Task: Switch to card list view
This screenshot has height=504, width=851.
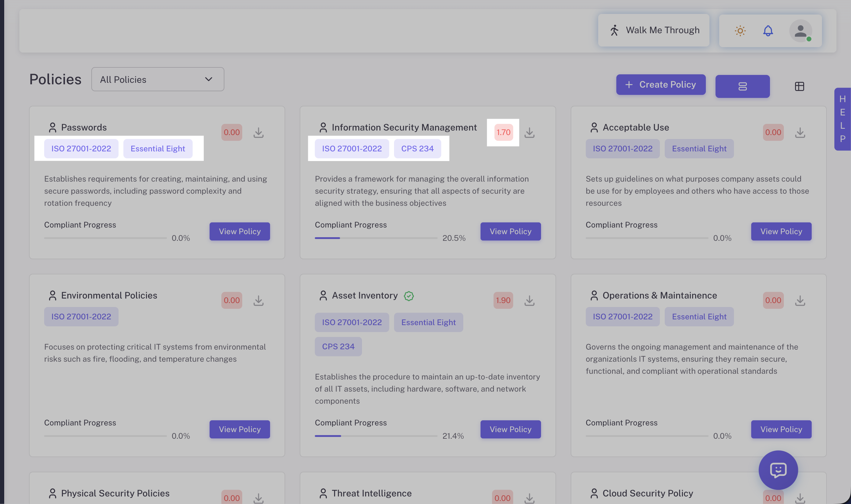Action: (742, 86)
